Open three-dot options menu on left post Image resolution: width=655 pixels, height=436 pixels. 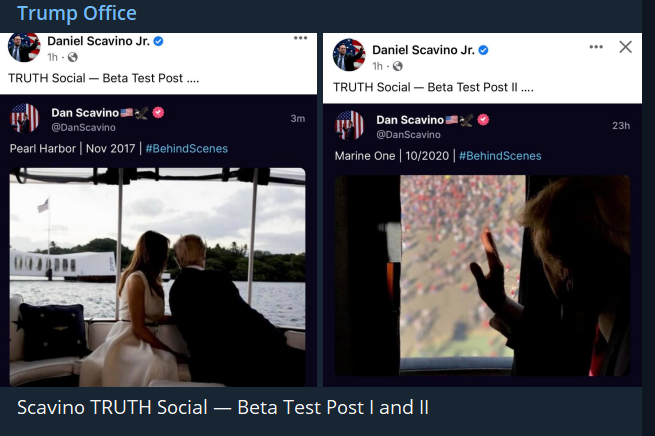click(x=300, y=38)
